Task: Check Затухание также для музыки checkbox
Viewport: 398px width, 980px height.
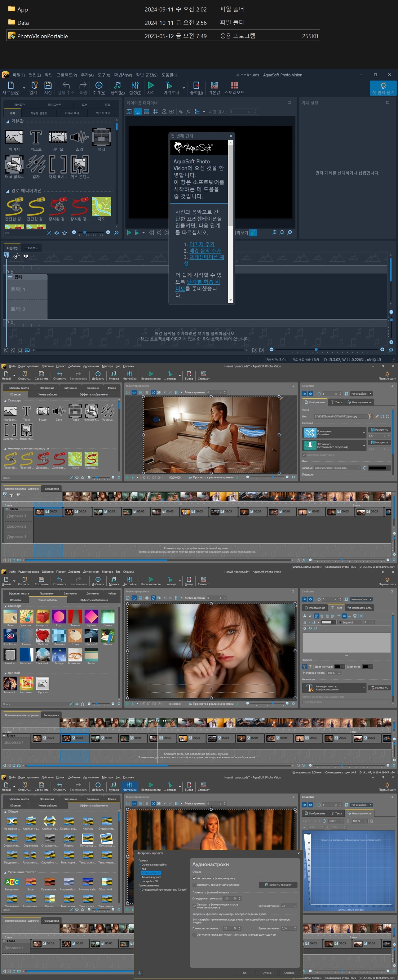Action: pyautogui.click(x=195, y=934)
